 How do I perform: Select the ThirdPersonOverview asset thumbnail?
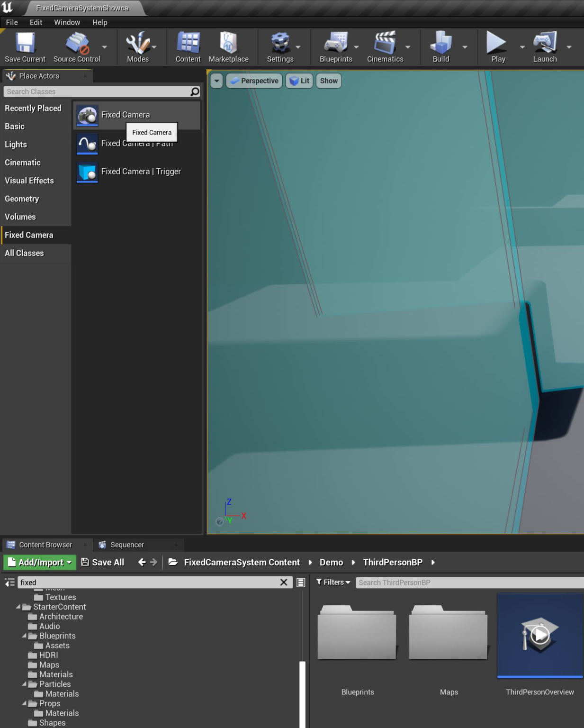pos(540,635)
